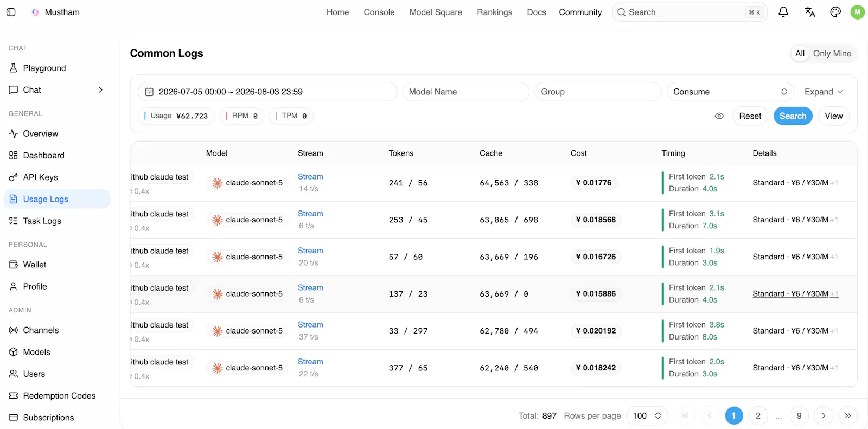This screenshot has height=429, width=868.
Task: Click the Usage ¥62.723 tag
Action: tap(176, 116)
